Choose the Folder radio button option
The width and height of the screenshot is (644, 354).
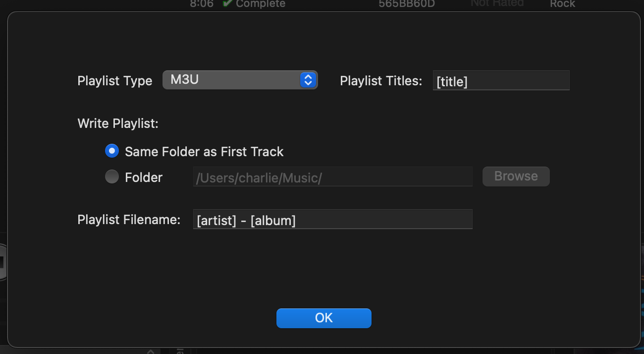[x=112, y=177]
